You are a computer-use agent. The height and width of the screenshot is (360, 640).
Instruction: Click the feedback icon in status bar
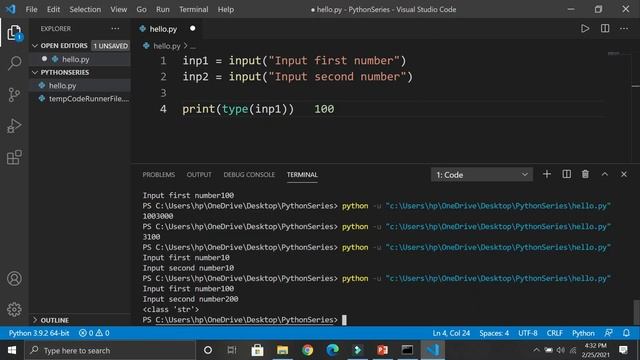609,333
